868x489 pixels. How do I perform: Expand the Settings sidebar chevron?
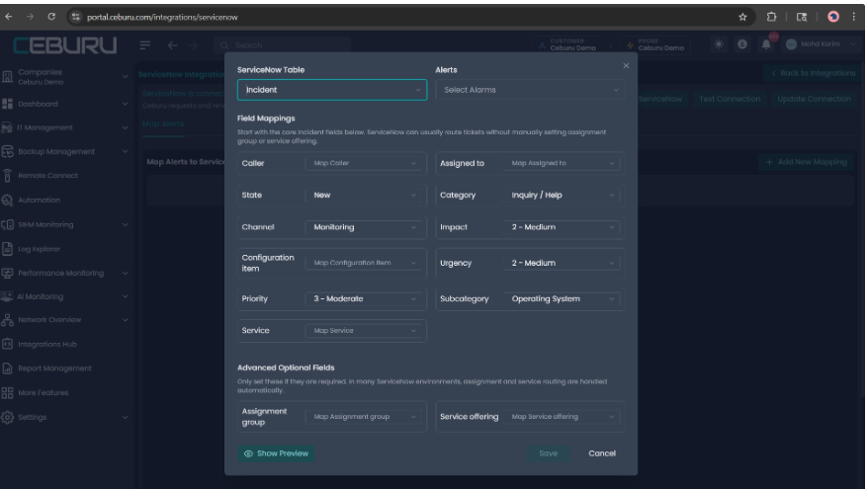click(x=126, y=417)
